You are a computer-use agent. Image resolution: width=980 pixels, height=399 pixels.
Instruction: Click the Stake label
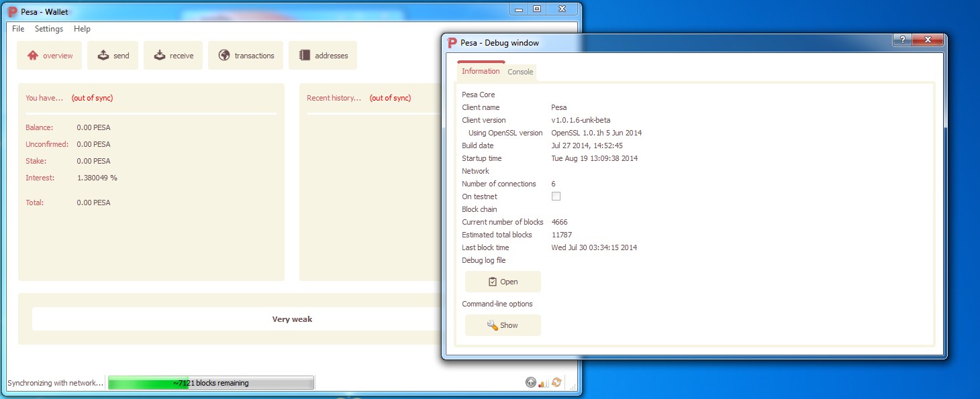coord(36,161)
